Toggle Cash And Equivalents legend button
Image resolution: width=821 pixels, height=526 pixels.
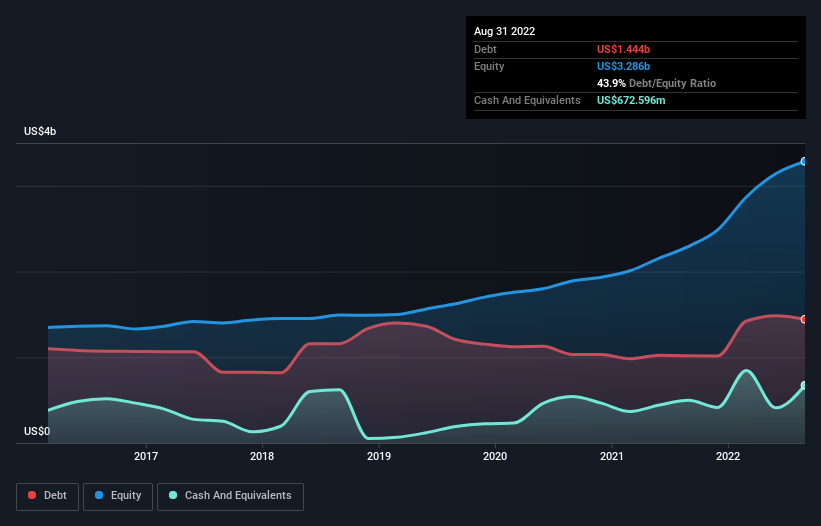230,496
